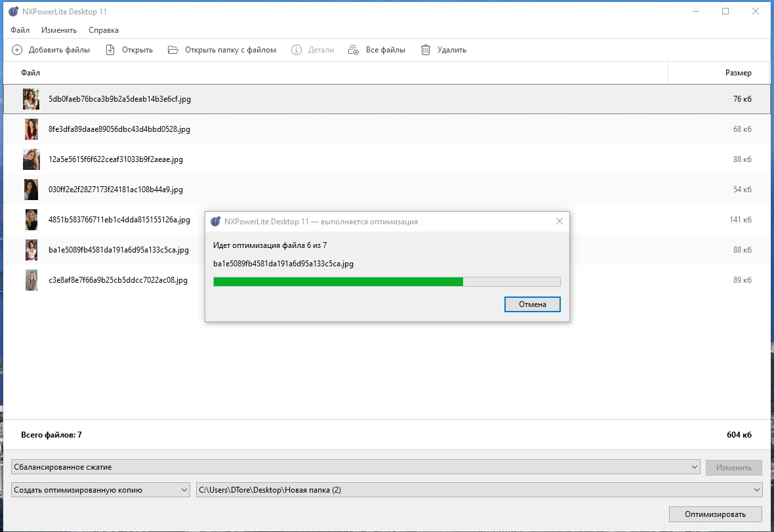Open the Файл menu
Screen dimensions: 774x532
tap(20, 30)
